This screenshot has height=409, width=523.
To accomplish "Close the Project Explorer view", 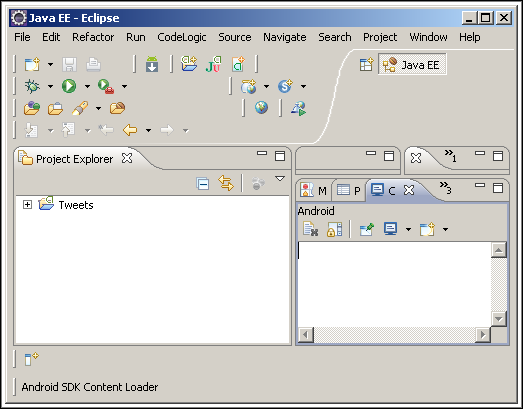I will pyautogui.click(x=127, y=158).
